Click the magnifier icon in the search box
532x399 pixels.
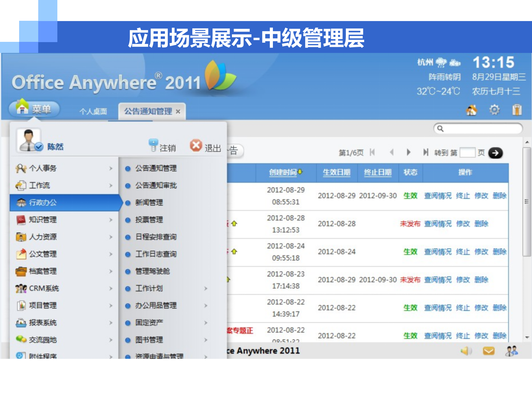[x=440, y=129]
